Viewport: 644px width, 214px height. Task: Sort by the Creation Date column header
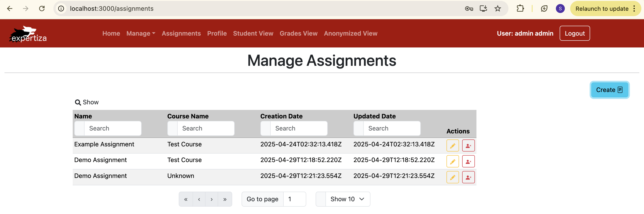click(281, 116)
